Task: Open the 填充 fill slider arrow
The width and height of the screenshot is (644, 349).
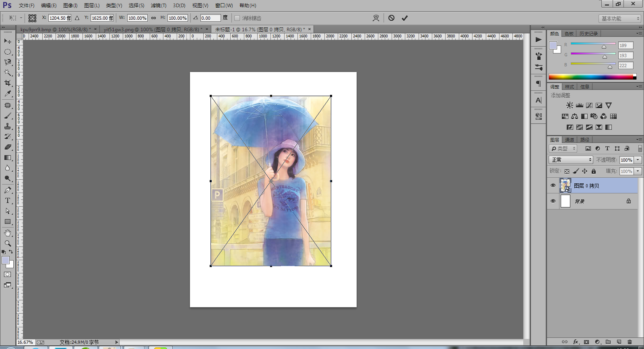Action: click(638, 171)
